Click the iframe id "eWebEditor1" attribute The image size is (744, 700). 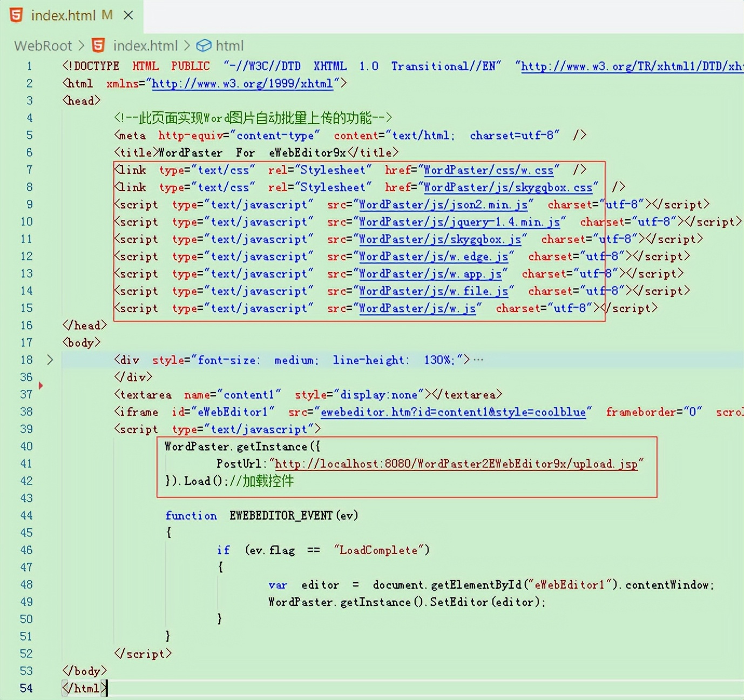coord(223,412)
